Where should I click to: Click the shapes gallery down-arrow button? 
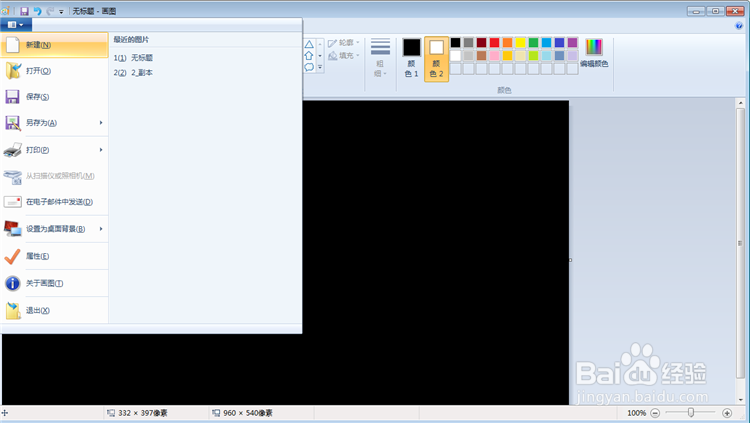point(320,56)
